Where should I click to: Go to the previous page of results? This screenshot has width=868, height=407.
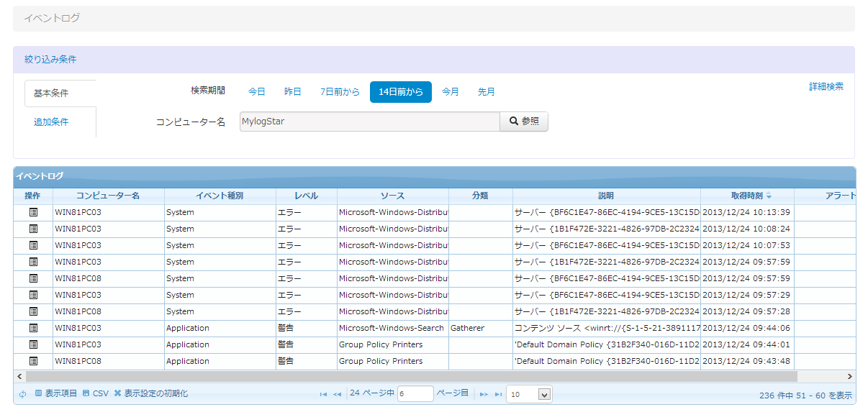point(337,394)
